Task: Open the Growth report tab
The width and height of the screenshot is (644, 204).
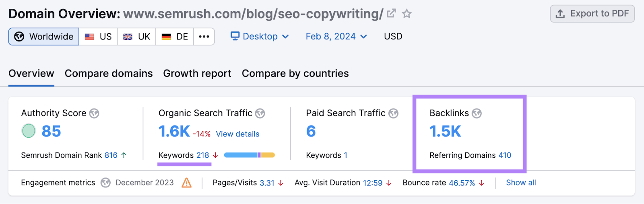Action: click(197, 74)
